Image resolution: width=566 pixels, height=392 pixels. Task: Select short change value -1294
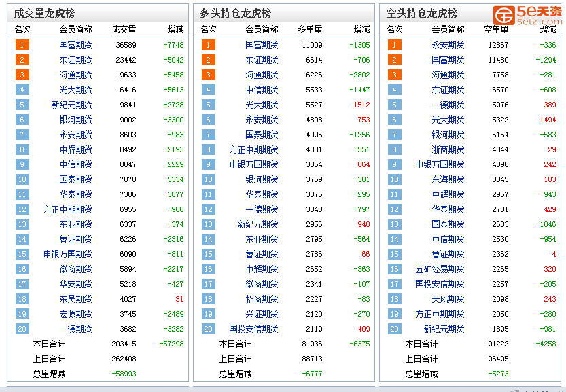(546, 60)
